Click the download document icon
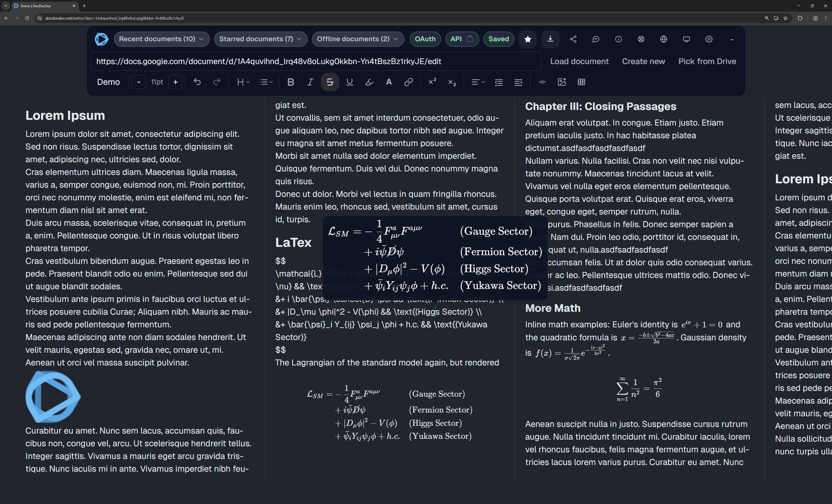This screenshot has height=504, width=832. click(550, 39)
